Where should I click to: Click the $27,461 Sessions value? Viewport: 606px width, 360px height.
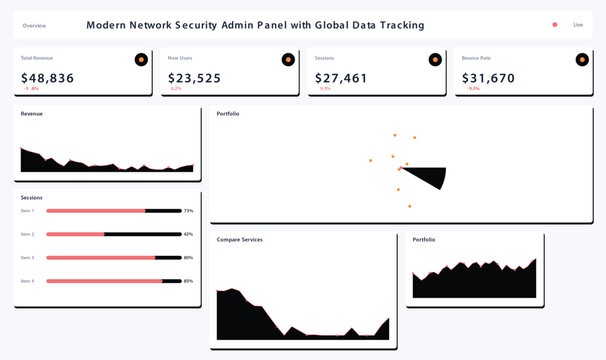point(341,78)
